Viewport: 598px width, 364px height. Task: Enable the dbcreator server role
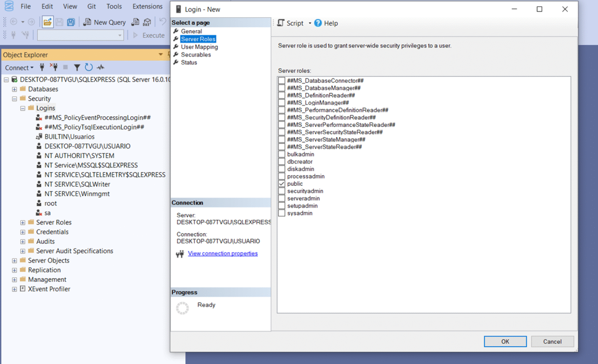coord(282,162)
